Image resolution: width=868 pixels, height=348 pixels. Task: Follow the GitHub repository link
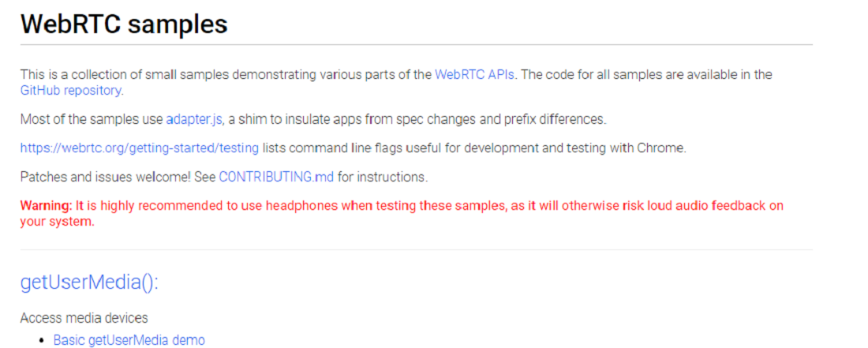click(71, 90)
